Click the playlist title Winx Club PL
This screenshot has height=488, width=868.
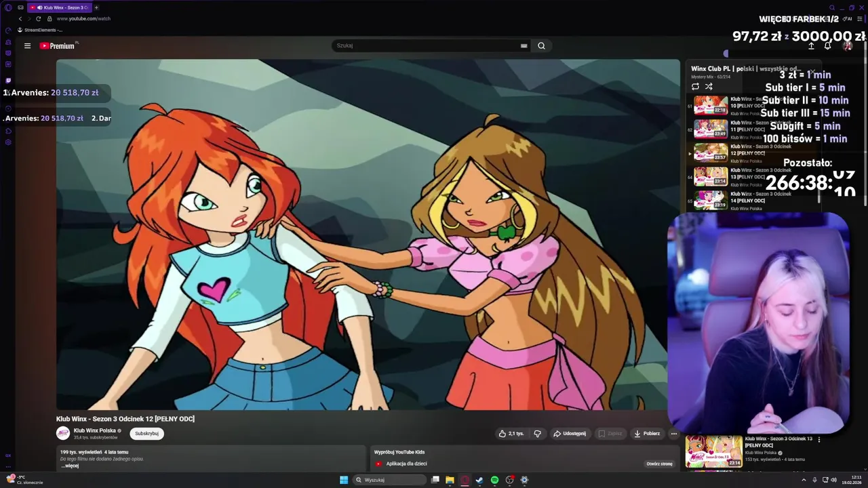pos(746,68)
